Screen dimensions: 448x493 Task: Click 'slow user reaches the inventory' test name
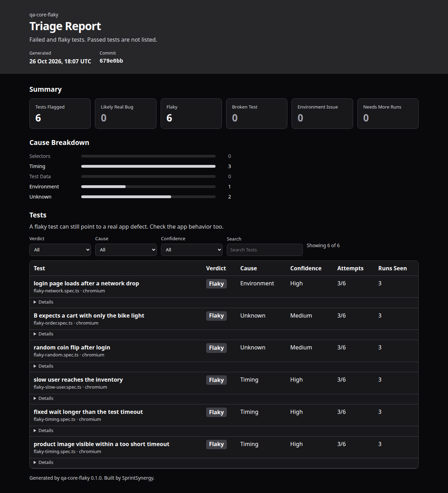(78, 380)
